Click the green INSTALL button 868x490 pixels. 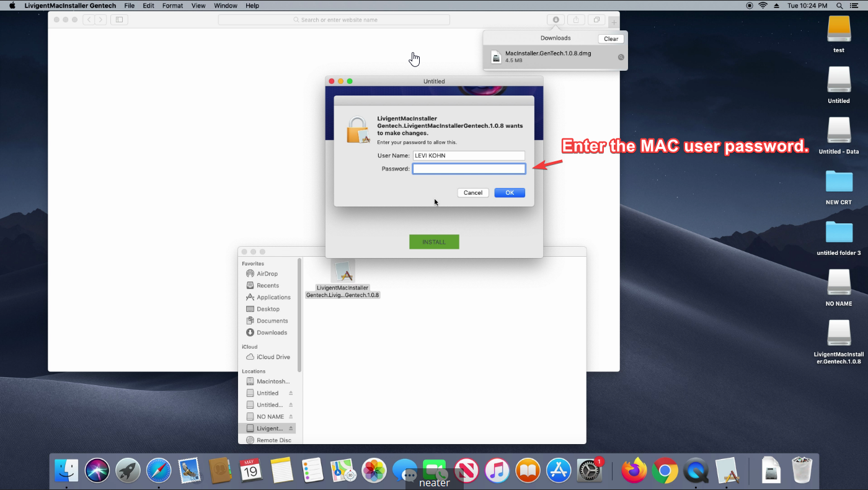434,242
